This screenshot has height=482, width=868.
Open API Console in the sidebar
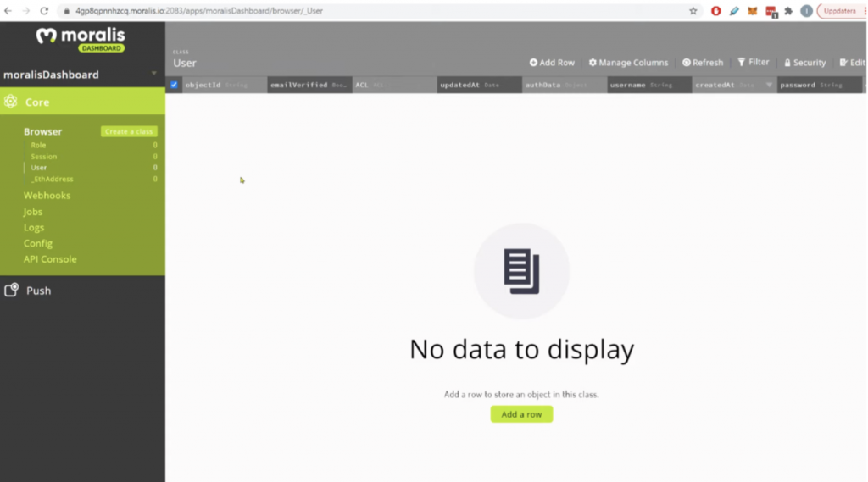point(50,259)
